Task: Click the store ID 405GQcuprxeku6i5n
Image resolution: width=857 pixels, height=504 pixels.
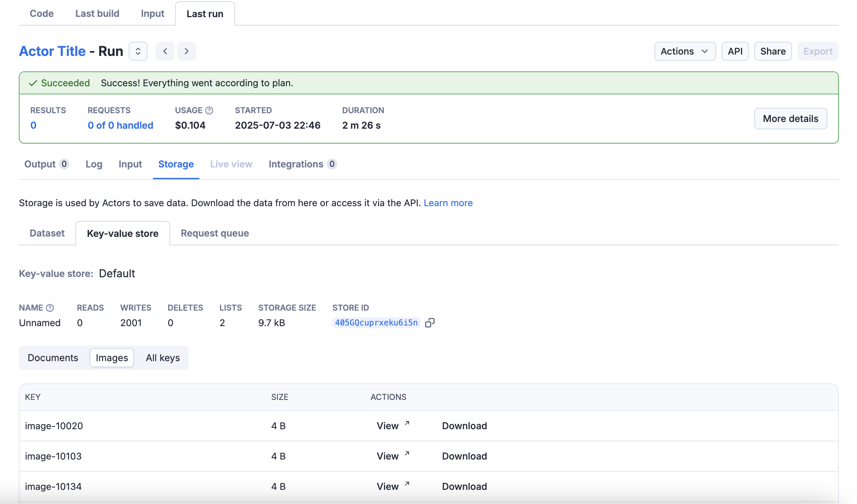Action: coord(376,323)
